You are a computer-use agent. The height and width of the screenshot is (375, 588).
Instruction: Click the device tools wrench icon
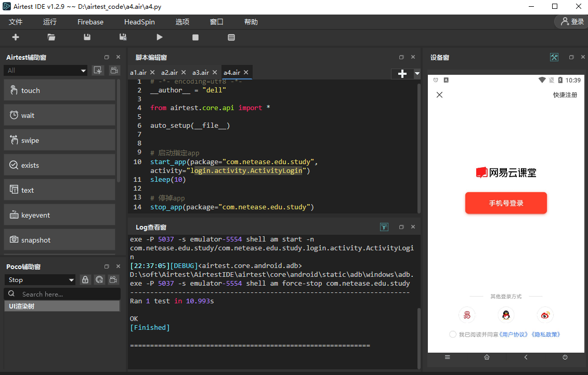pyautogui.click(x=554, y=57)
